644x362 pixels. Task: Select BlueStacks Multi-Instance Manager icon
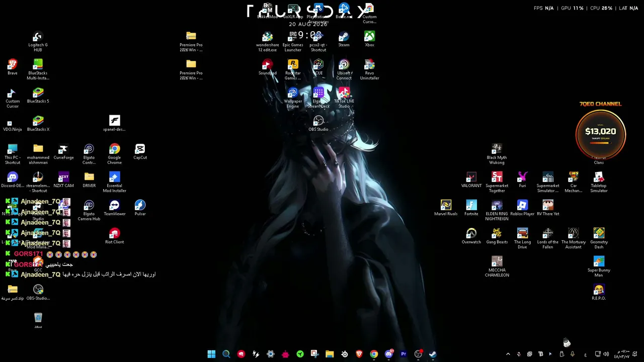[38, 70]
